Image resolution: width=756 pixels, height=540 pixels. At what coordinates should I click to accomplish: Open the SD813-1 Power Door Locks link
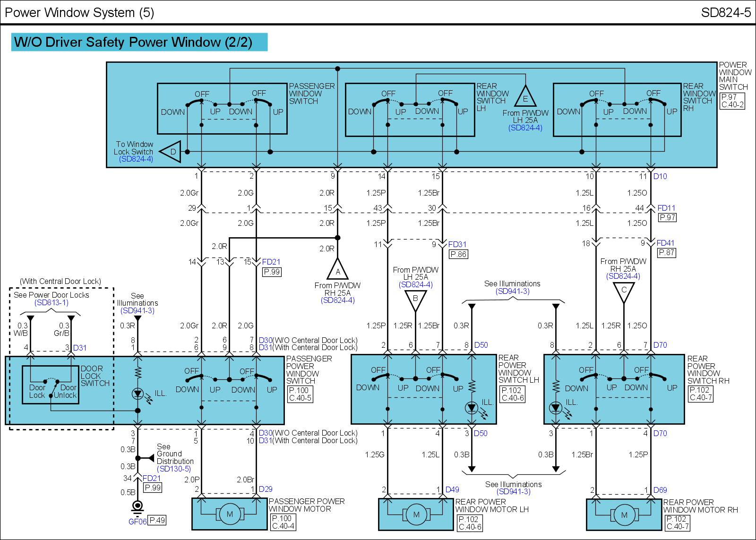(x=51, y=302)
